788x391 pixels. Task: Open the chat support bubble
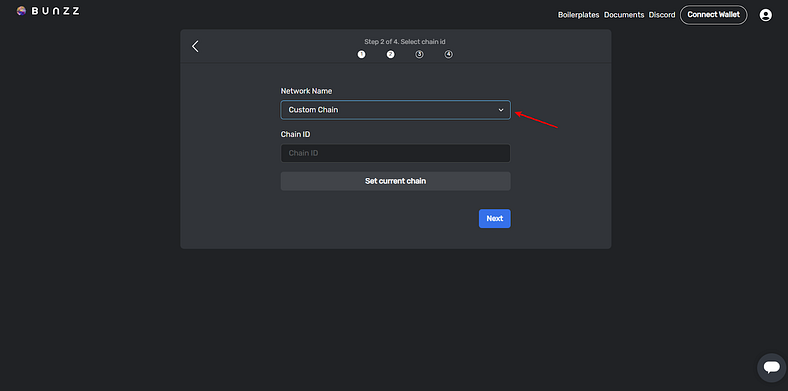click(771, 367)
